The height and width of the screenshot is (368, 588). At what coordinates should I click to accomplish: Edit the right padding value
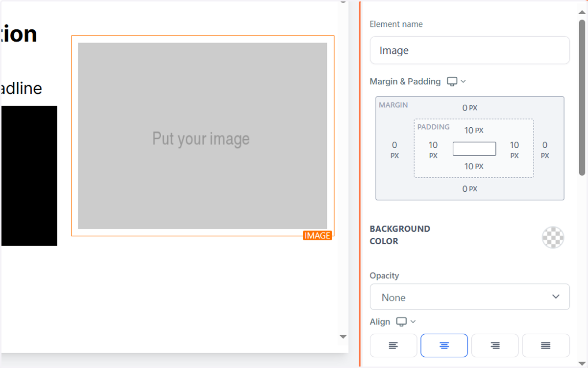pos(514,150)
